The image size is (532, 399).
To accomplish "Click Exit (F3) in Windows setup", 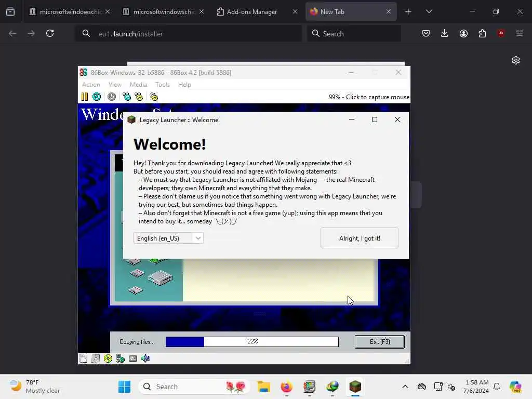I will tap(380, 342).
